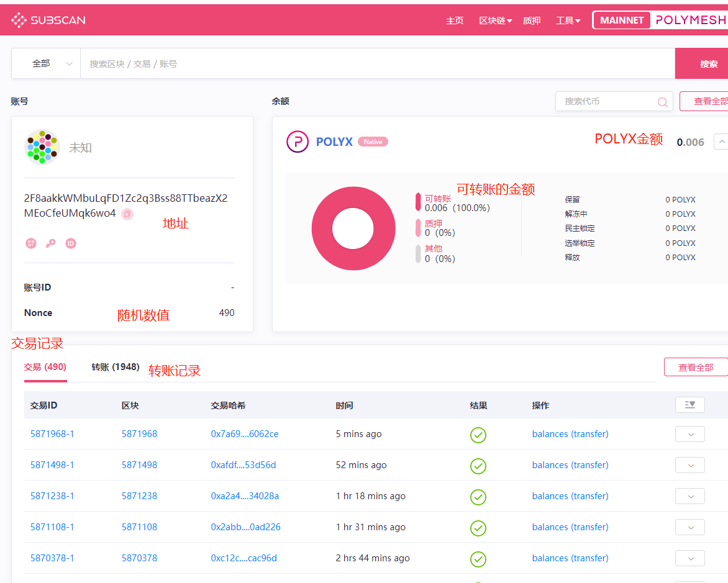The image size is (728, 583).
Task: Click the pink 搜索 button
Action: [x=704, y=64]
